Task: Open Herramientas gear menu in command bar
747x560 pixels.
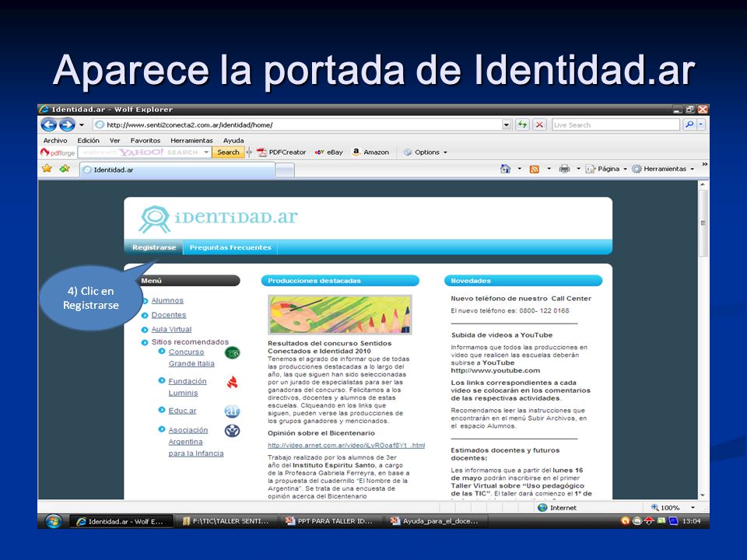Action: [663, 169]
